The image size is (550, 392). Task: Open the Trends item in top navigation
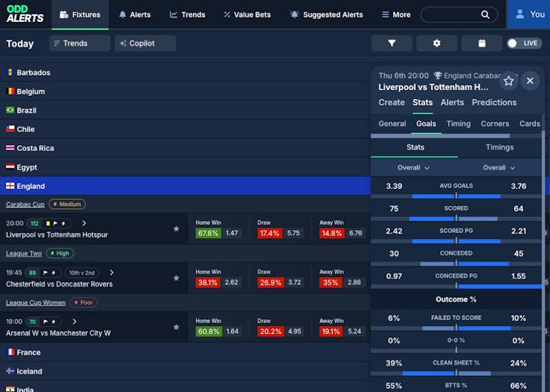click(x=187, y=15)
